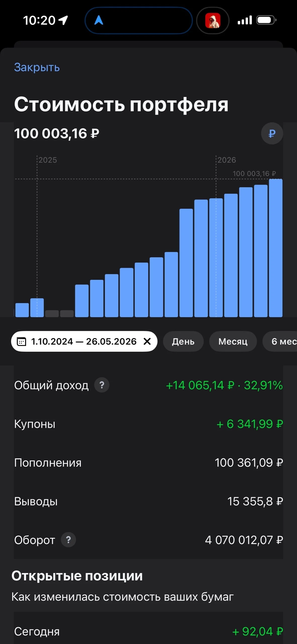Viewport: 297px width, 644px height.
Task: Tap the tallest rightmost chart bar
Action: coord(276,248)
